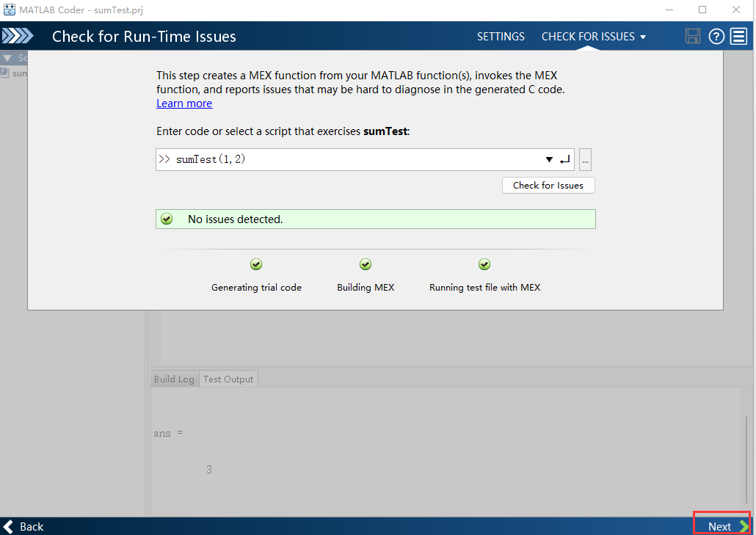This screenshot has width=756, height=535.
Task: Open the Learn more link
Action: (x=184, y=103)
